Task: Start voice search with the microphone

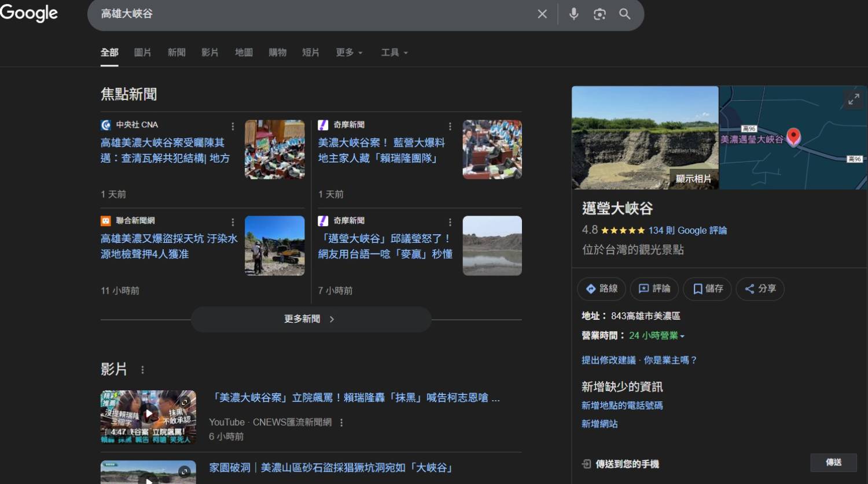Action: (573, 14)
